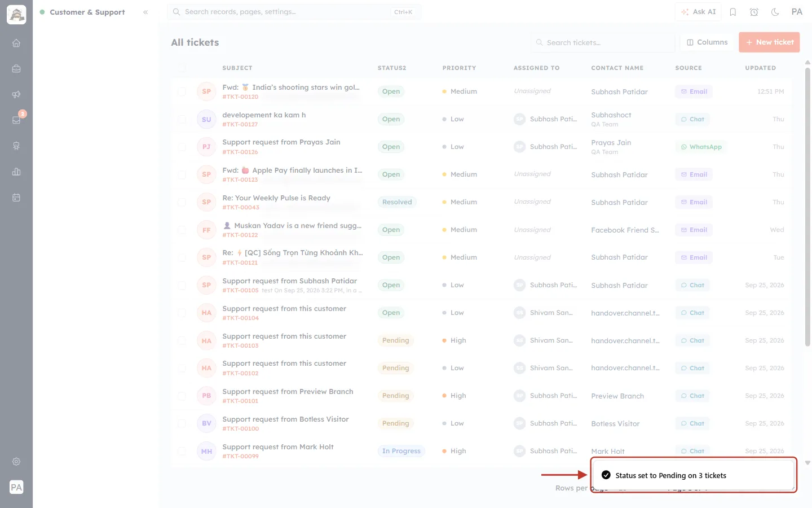Click the New ticket button
This screenshot has width=812, height=508.
pos(769,42)
